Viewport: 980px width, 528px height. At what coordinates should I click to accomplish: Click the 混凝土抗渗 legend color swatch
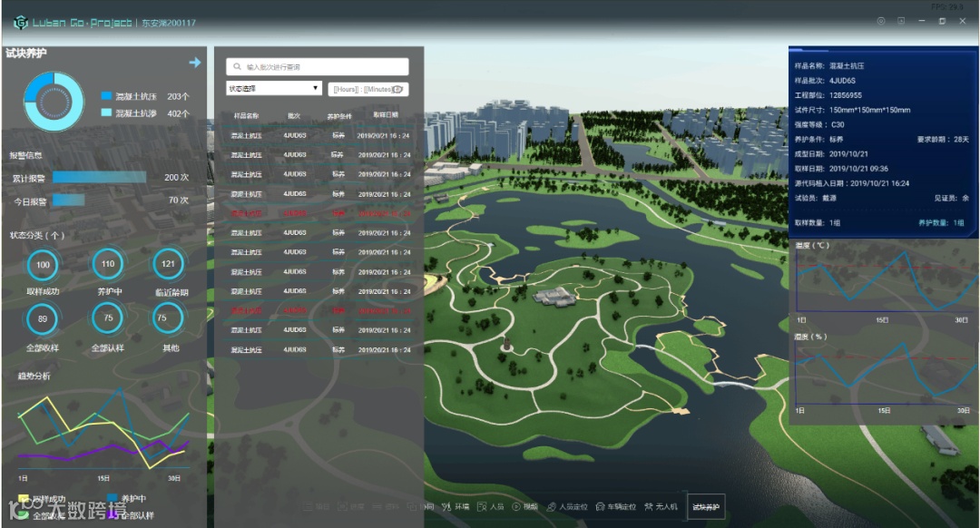pyautogui.click(x=106, y=112)
